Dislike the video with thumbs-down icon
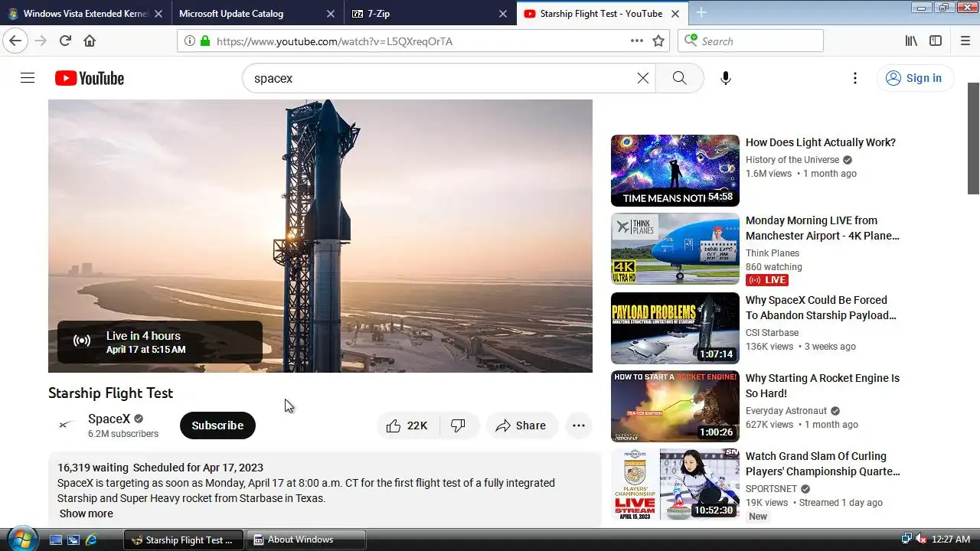This screenshot has height=551, width=980. click(459, 425)
